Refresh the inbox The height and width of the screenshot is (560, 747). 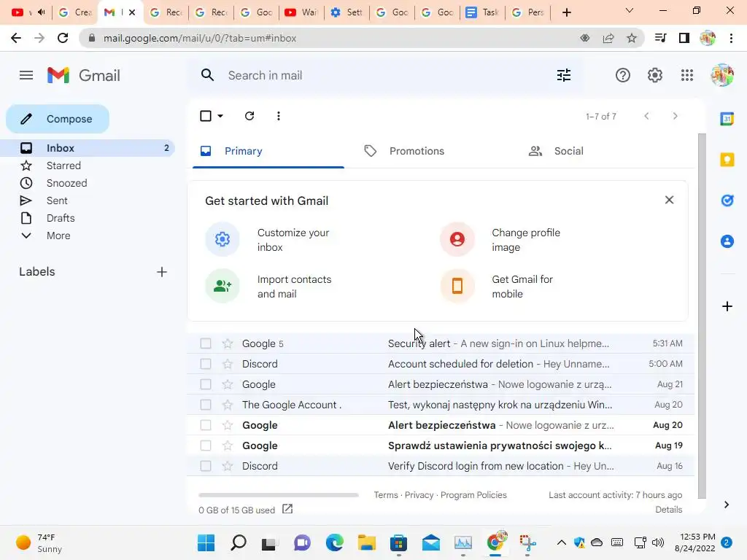[x=249, y=116]
